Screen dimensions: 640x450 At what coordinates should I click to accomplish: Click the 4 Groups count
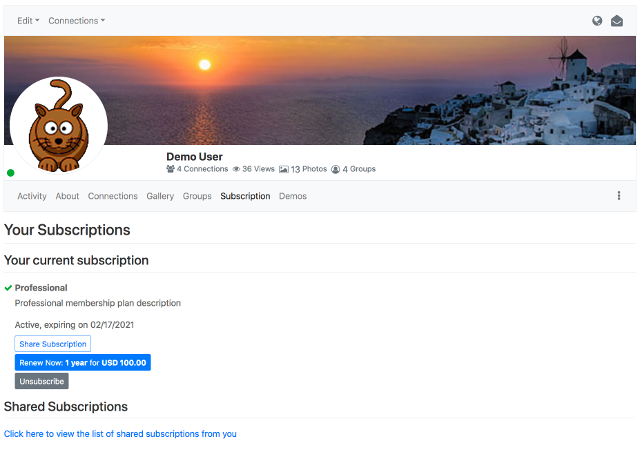coord(359,169)
